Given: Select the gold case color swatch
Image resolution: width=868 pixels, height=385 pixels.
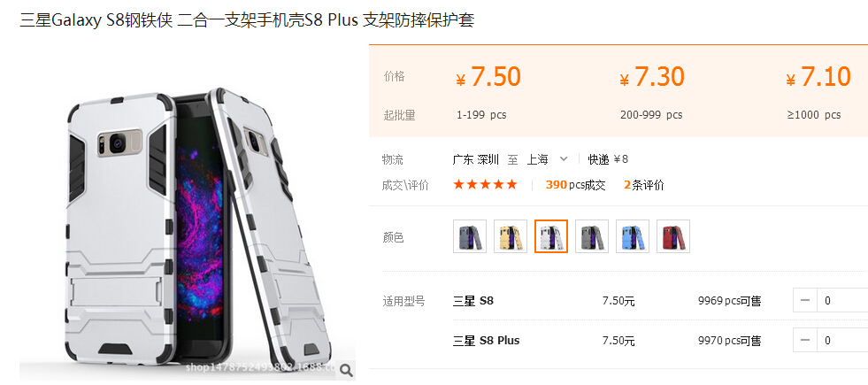Looking at the screenshot, I should pyautogui.click(x=511, y=236).
